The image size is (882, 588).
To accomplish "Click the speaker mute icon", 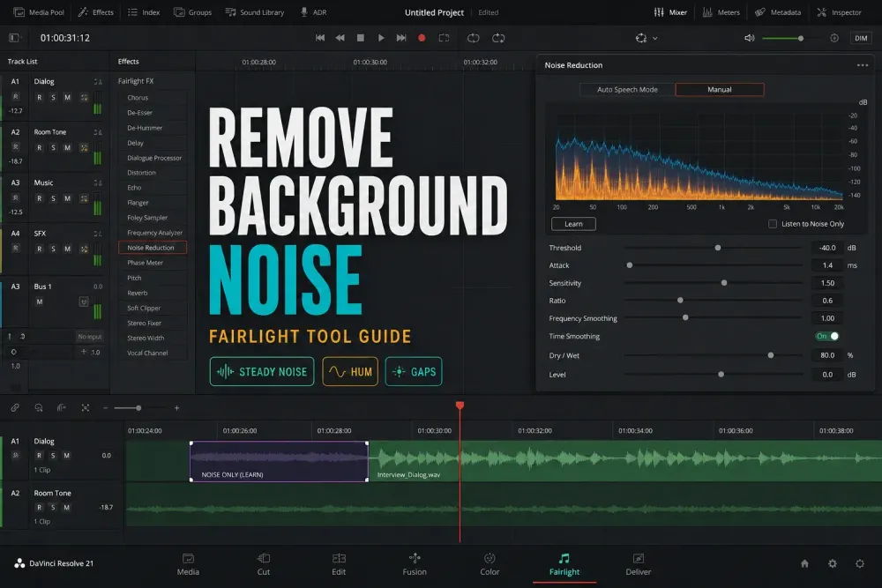I will click(749, 38).
